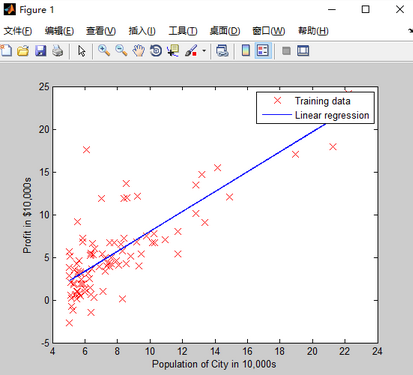Show plot tools and dock figure icon
Screen dimensions: 413x375
coord(303,51)
